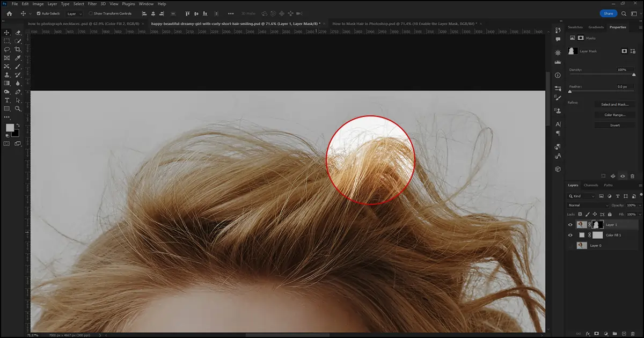Switch to the Channels tab
Screen dimensions: 644x338
590,185
